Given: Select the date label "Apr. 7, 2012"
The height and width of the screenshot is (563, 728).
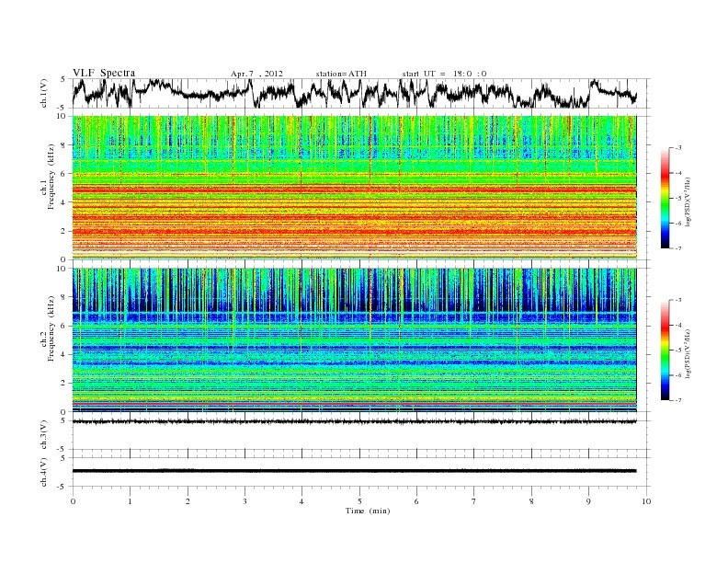Looking at the screenshot, I should tap(256, 74).
